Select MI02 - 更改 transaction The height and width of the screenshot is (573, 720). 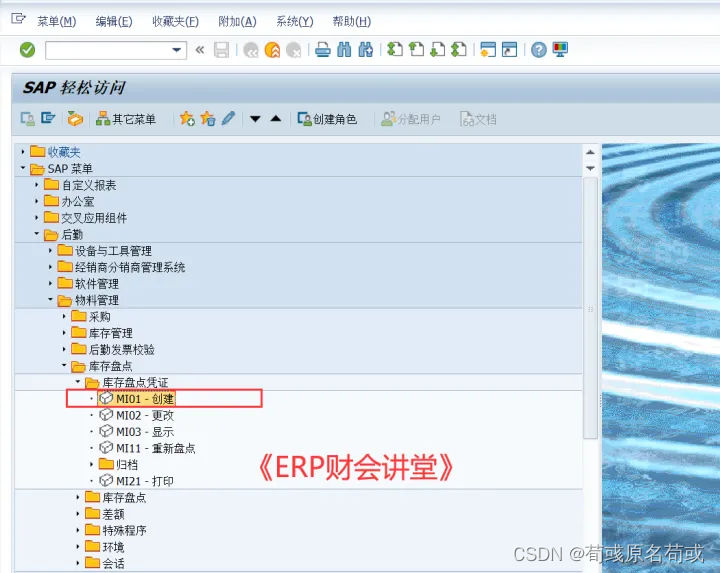click(x=137, y=415)
